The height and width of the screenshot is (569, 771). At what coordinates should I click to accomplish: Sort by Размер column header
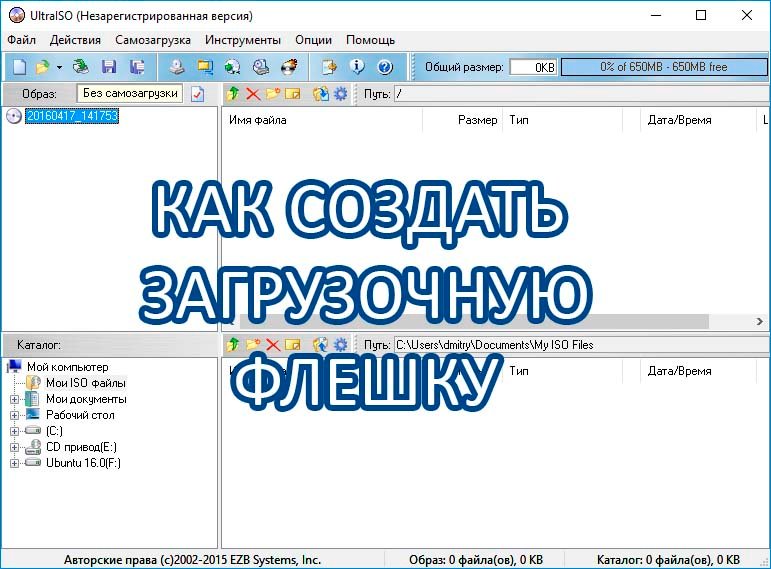point(463,120)
